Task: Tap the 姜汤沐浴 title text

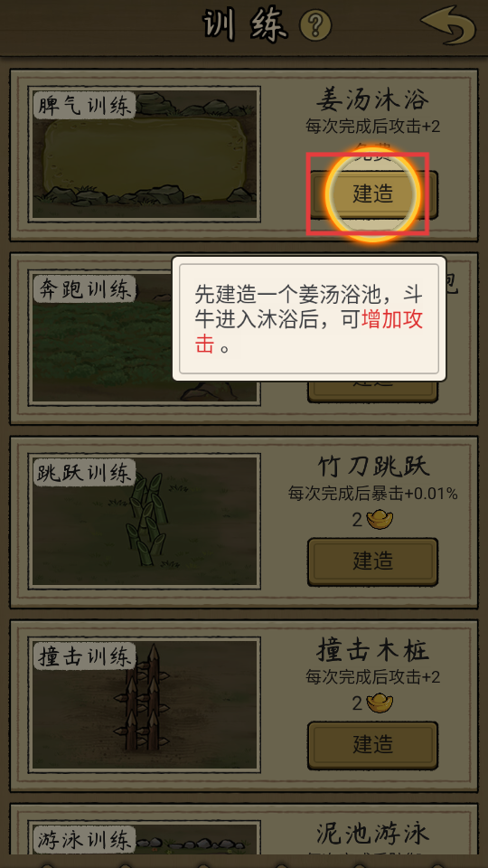Action: [x=373, y=101]
